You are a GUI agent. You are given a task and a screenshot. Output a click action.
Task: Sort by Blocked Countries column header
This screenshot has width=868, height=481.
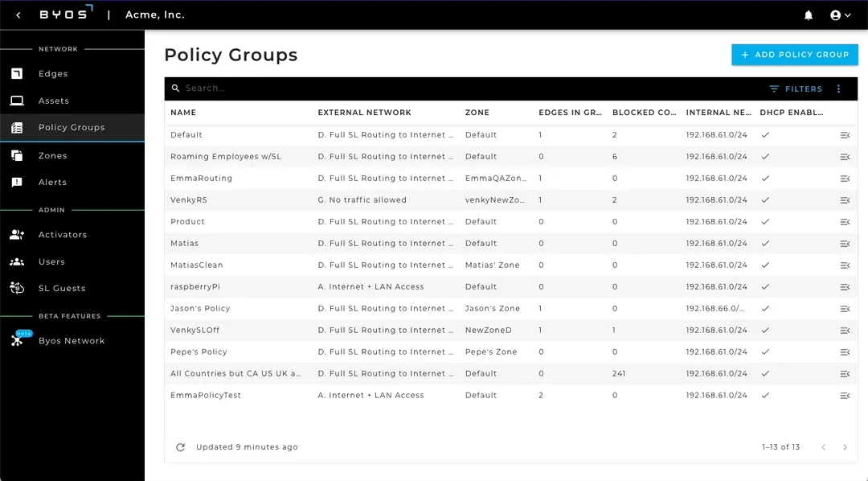pos(645,113)
